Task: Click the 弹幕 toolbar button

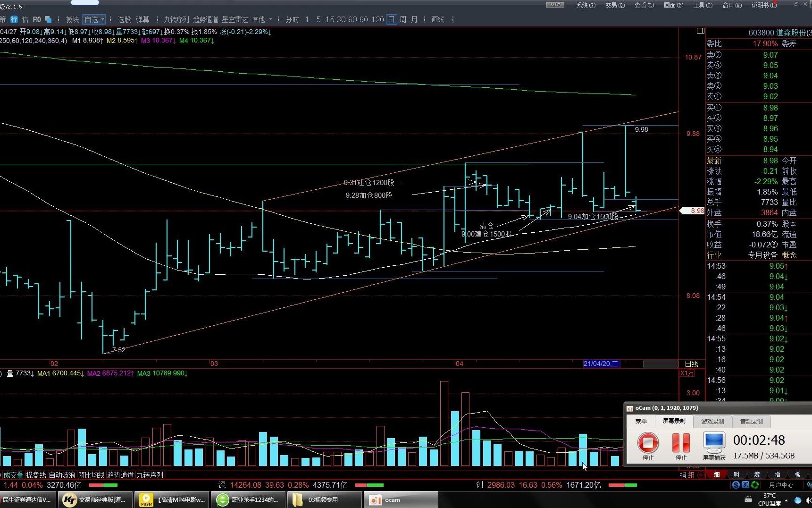Action: [x=142, y=19]
